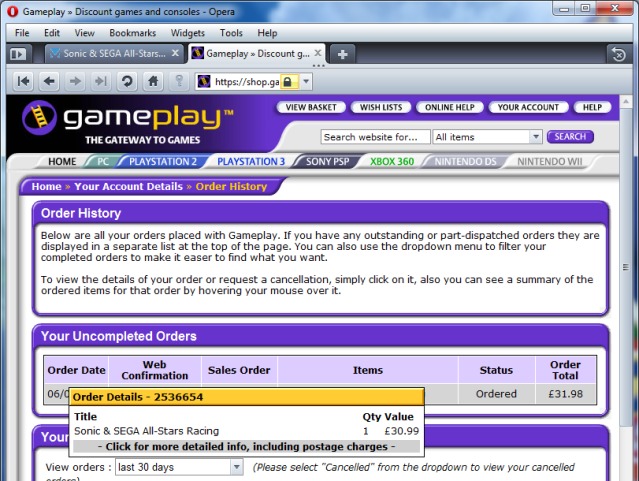Click the padlock security icon
The height and width of the screenshot is (481, 639).
coord(286,81)
